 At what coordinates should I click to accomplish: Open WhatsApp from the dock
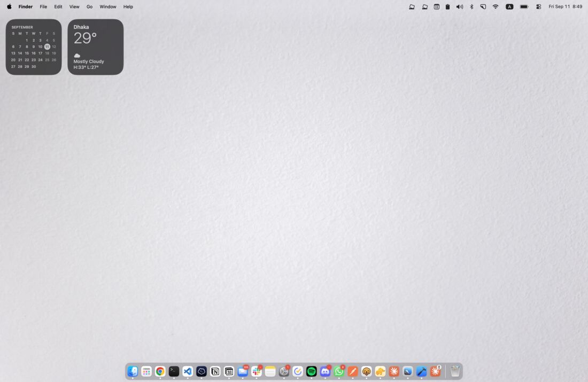coord(339,371)
